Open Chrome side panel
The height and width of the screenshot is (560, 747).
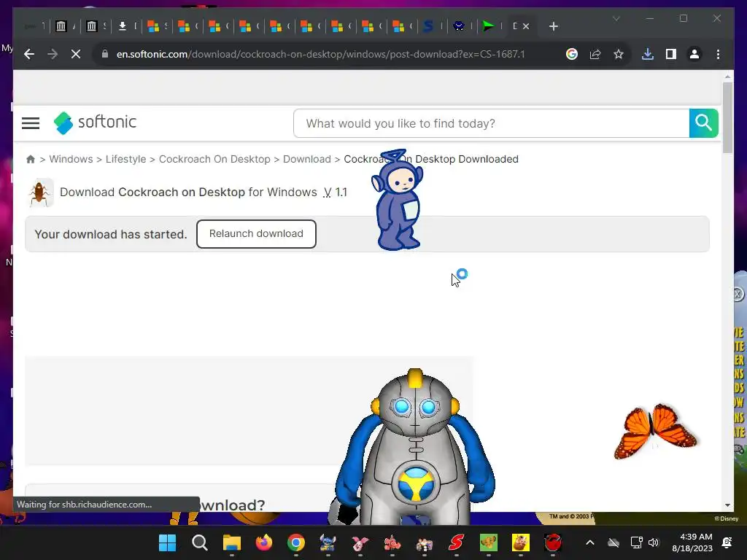coord(671,54)
